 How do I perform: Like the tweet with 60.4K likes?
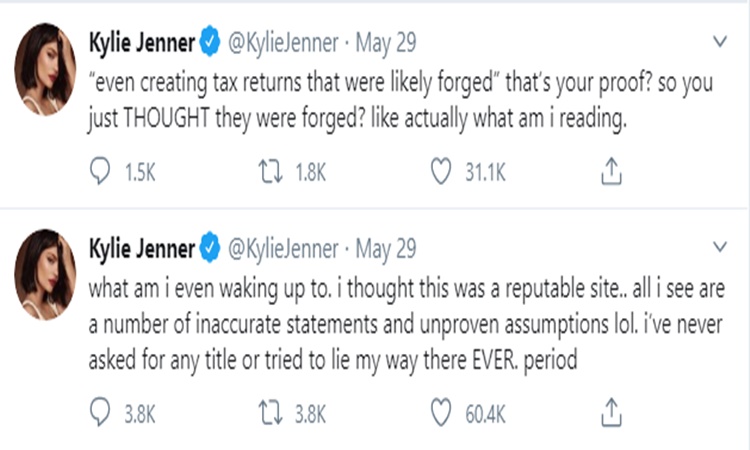[x=443, y=409]
